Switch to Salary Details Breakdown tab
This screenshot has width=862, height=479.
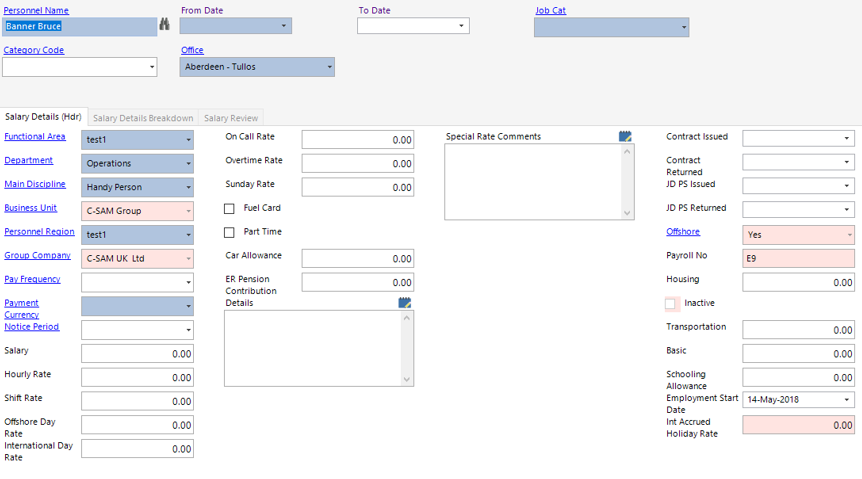143,118
